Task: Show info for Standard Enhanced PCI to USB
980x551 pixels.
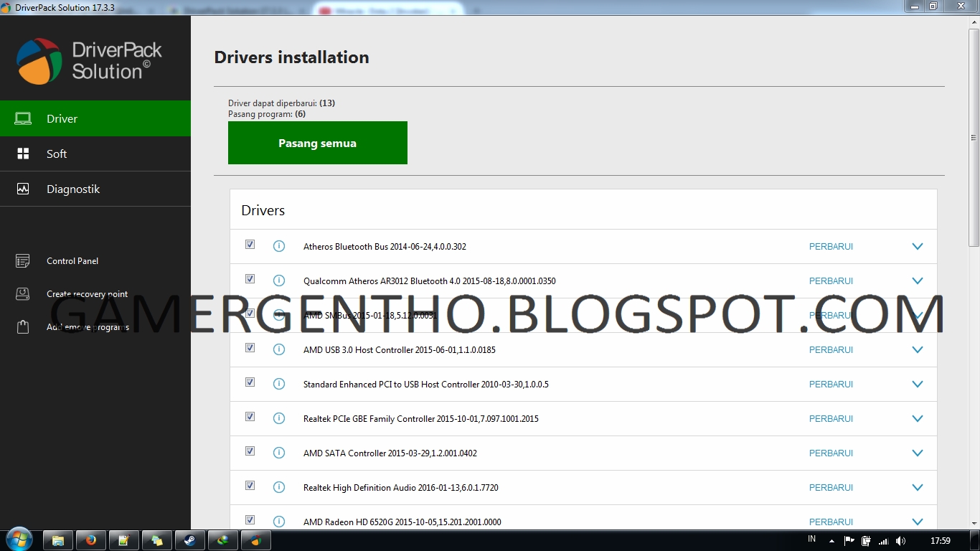Action: tap(279, 384)
